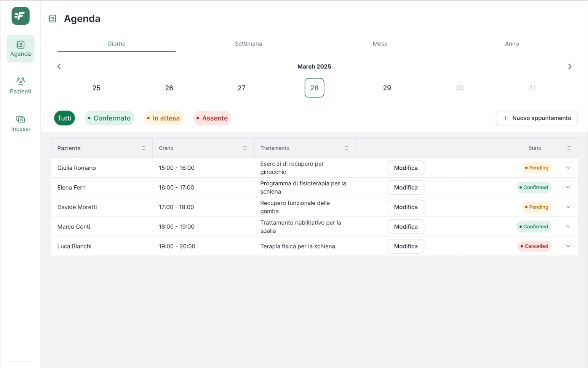Click the agenda icon beside page title
The image size is (588, 368).
pyautogui.click(x=53, y=19)
